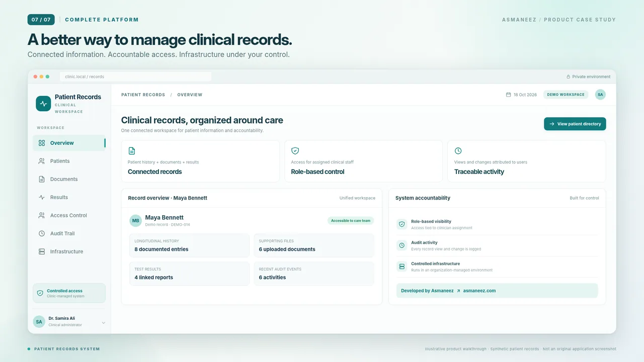
Task: Click the 07 / 07 slide badge
Action: [x=41, y=20]
